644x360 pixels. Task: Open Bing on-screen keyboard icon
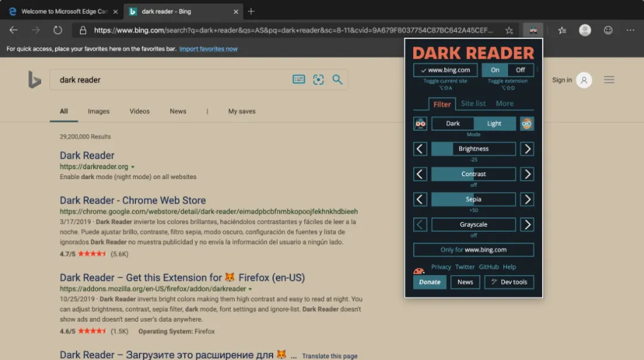click(299, 79)
